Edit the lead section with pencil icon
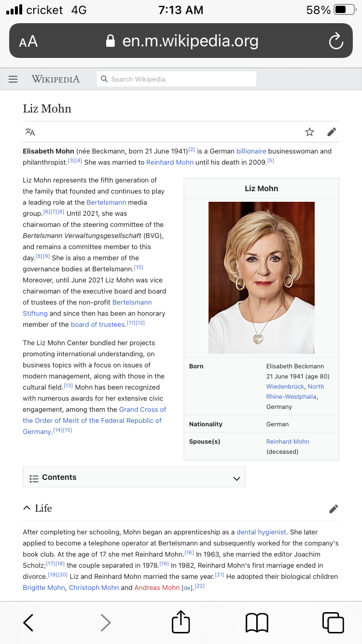The width and height of the screenshot is (362, 644). (x=332, y=132)
